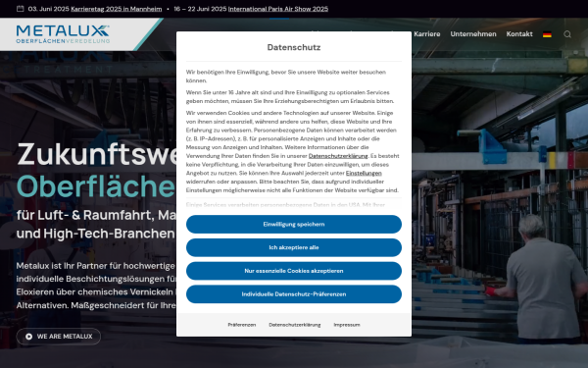Open Karrieretag 2025 in Mannheim link
The width and height of the screenshot is (588, 368).
[x=117, y=9]
